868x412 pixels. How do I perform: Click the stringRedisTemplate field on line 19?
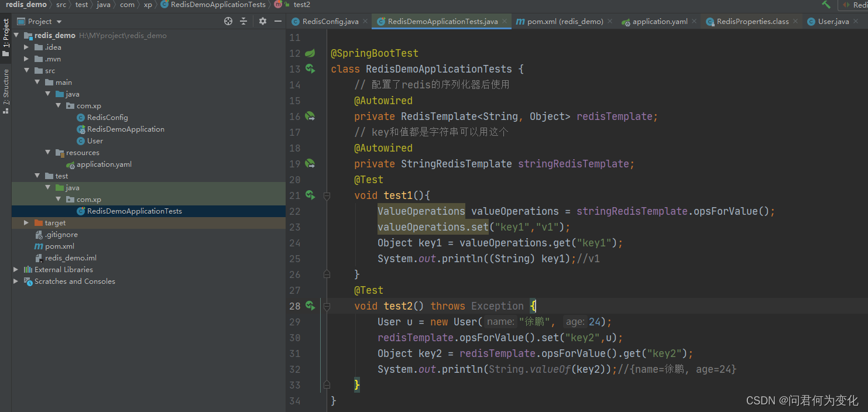coord(574,164)
